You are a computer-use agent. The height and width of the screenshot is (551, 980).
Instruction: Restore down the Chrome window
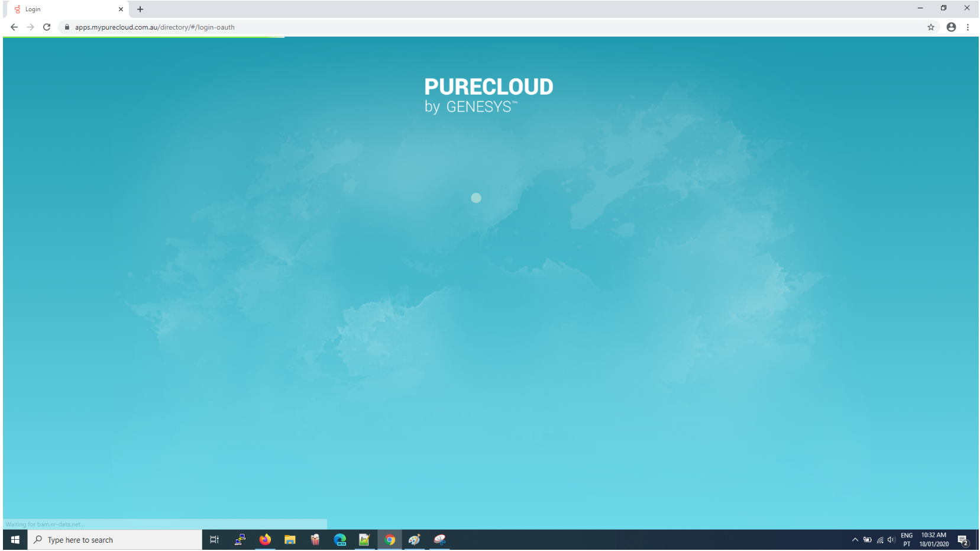[944, 8]
